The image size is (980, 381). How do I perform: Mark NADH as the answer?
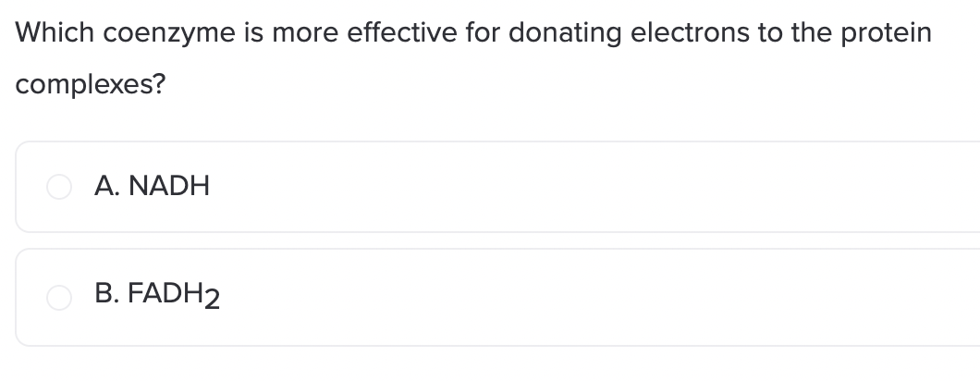59,187
